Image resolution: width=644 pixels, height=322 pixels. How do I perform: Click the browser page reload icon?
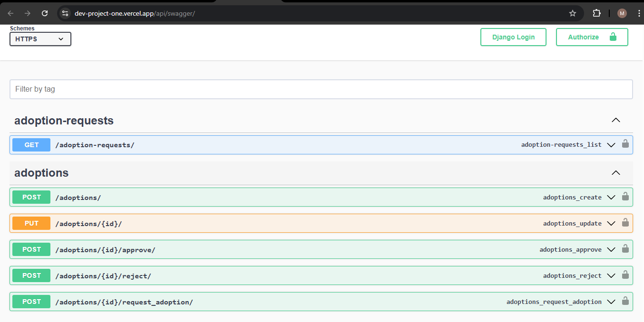45,13
